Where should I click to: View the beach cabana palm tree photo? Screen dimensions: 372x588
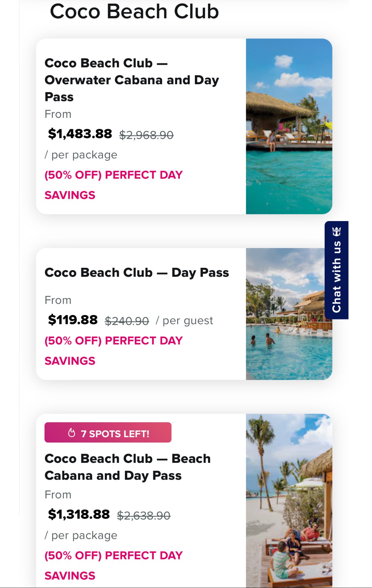[x=289, y=501]
